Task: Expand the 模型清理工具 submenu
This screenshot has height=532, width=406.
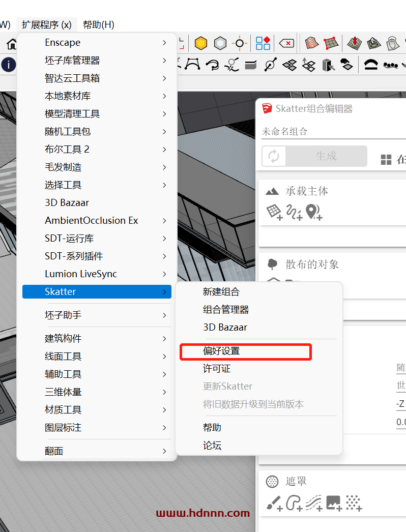Action: coord(97,113)
